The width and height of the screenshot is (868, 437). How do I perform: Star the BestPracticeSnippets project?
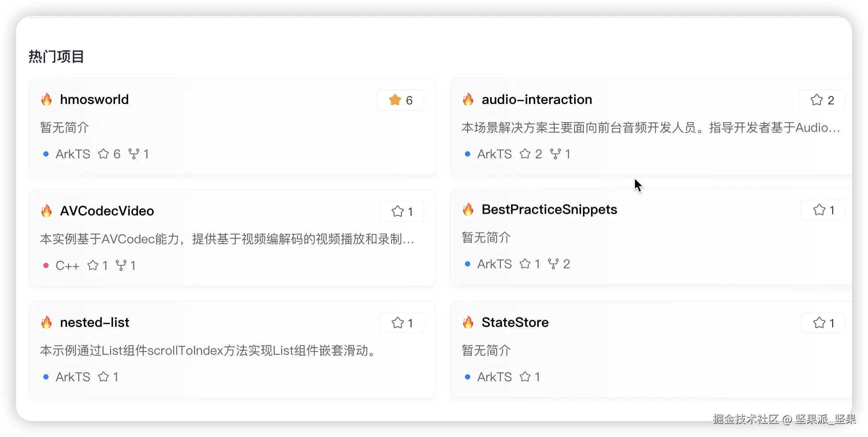823,210
